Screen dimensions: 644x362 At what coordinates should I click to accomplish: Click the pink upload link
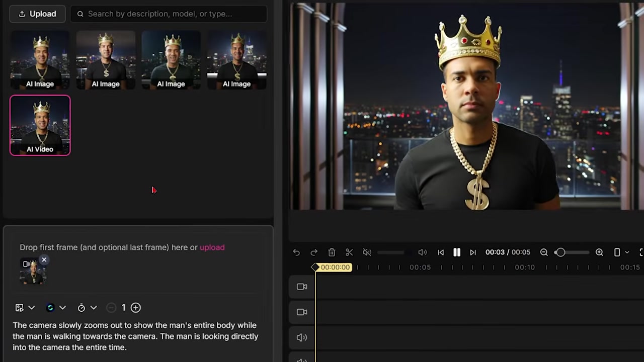point(212,247)
